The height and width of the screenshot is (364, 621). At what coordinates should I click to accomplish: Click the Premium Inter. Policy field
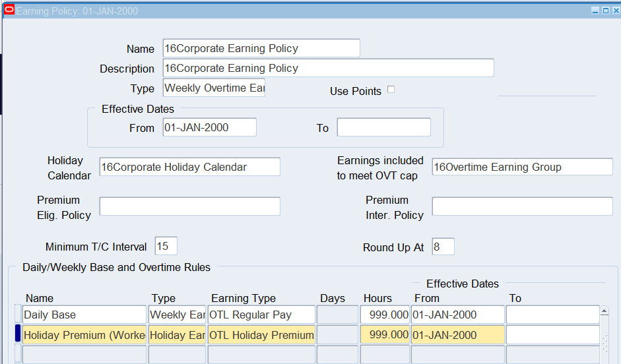[x=522, y=206]
